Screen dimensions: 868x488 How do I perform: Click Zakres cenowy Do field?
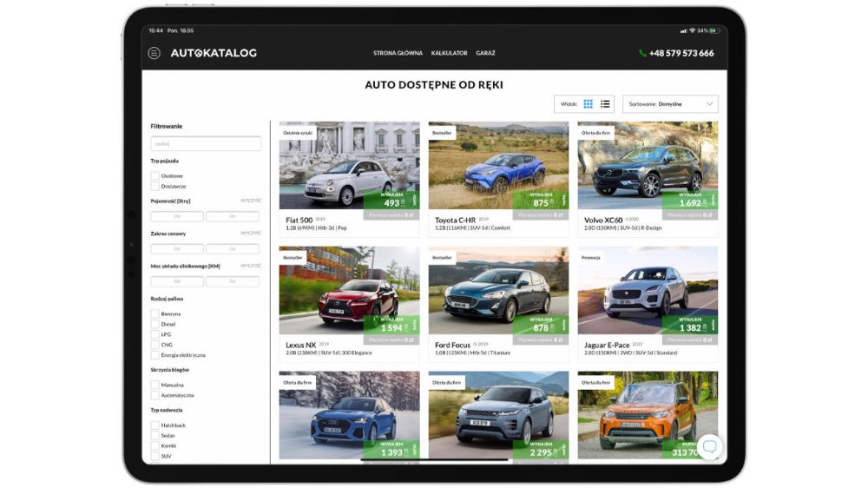pyautogui.click(x=233, y=249)
